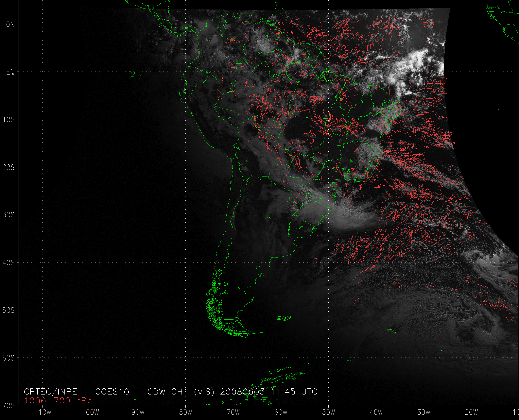Click the 110W longitude label
Viewport: 519px width, 420px height.
tap(43, 412)
